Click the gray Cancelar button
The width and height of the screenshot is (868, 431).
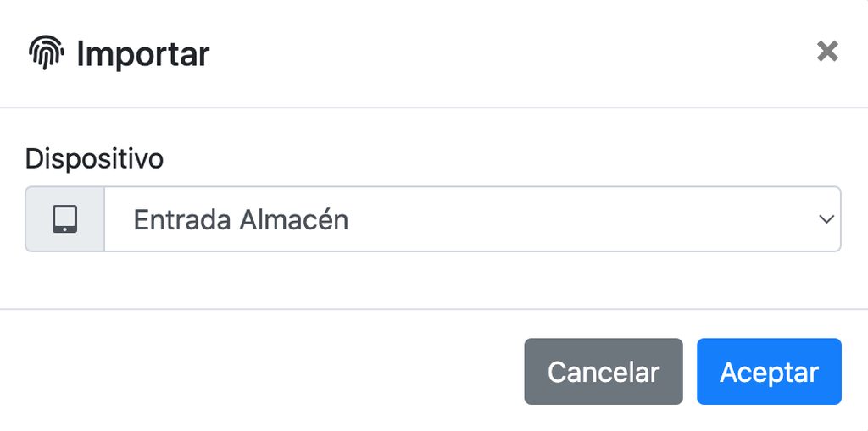tap(603, 372)
